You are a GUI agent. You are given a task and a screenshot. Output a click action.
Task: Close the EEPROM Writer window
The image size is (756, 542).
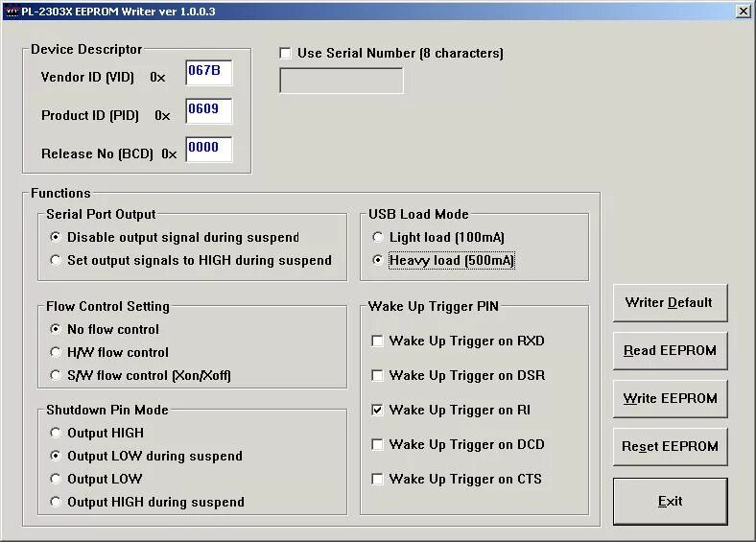pos(743,12)
